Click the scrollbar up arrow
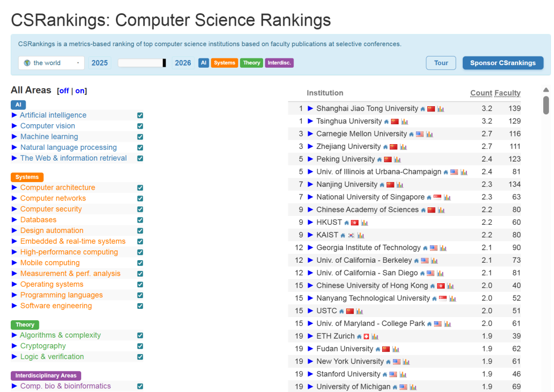 click(x=546, y=90)
